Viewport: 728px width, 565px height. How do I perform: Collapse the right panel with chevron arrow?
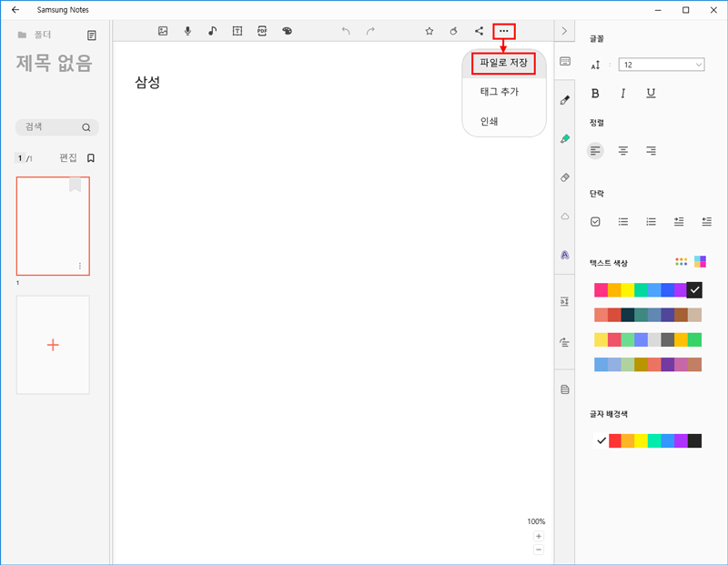[564, 31]
